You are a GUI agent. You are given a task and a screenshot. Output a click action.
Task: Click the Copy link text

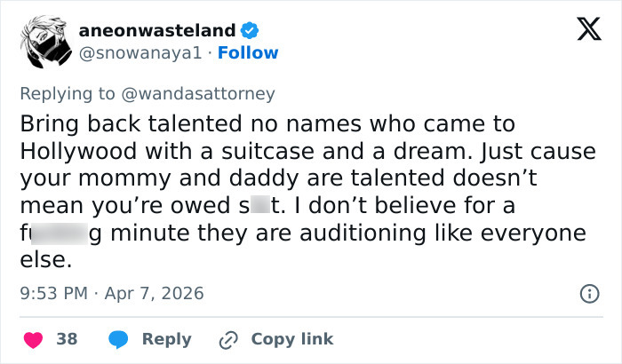pyautogui.click(x=292, y=339)
